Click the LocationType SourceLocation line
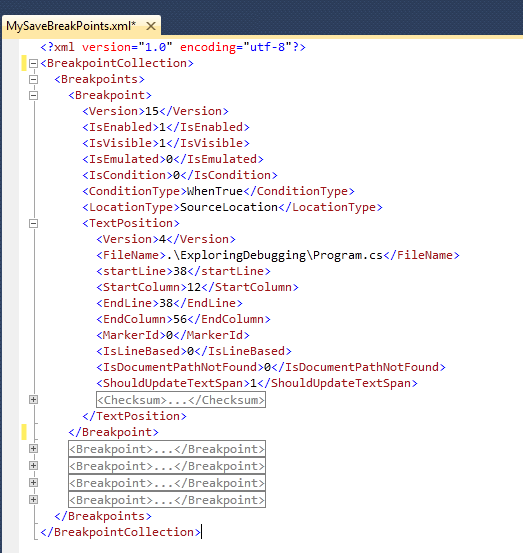The height and width of the screenshot is (553, 523). (x=232, y=207)
